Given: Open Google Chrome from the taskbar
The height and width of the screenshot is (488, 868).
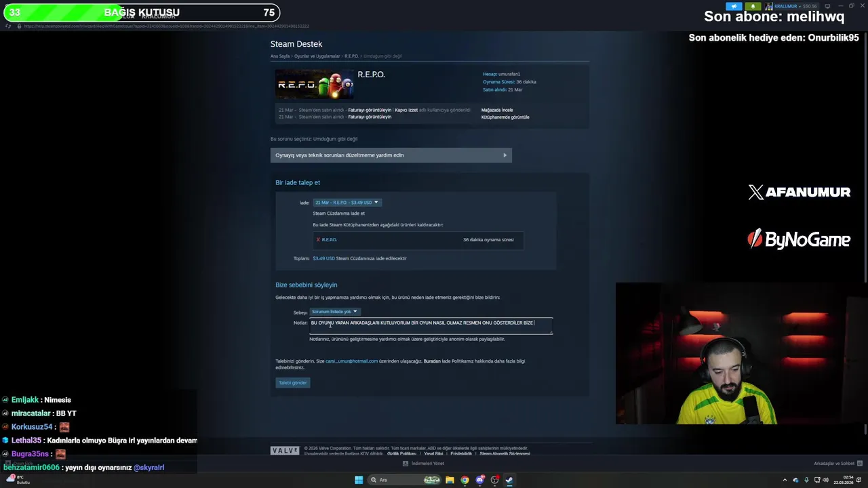Looking at the screenshot, I should (465, 480).
